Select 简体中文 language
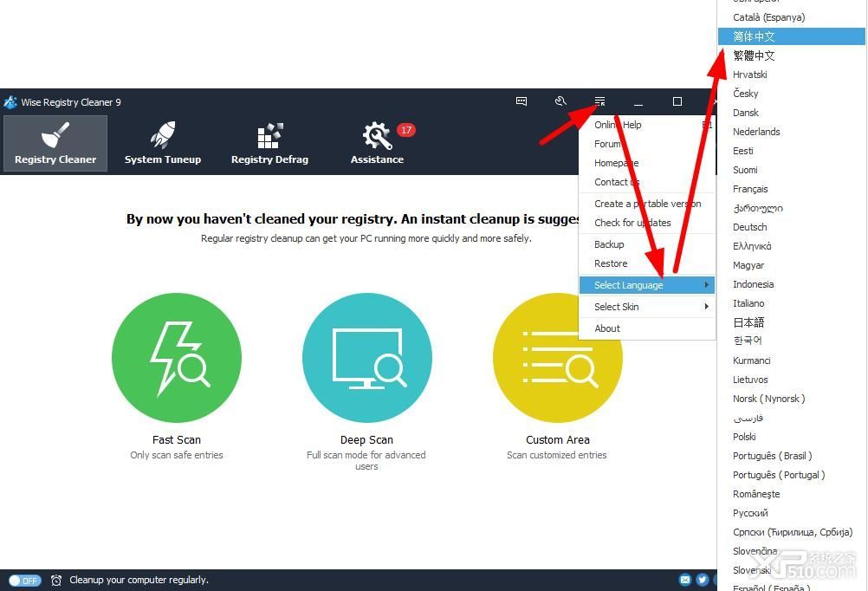Viewport: 868px width, 591px height. point(792,36)
